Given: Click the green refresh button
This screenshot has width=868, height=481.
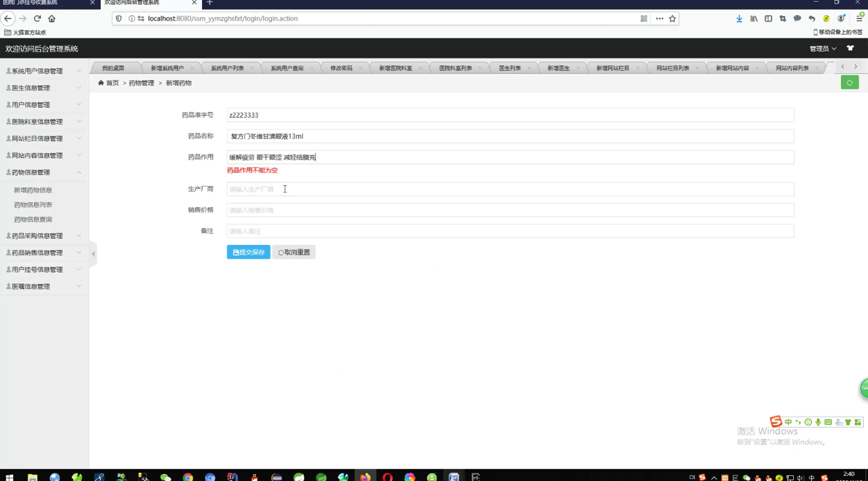Looking at the screenshot, I should click(850, 82).
